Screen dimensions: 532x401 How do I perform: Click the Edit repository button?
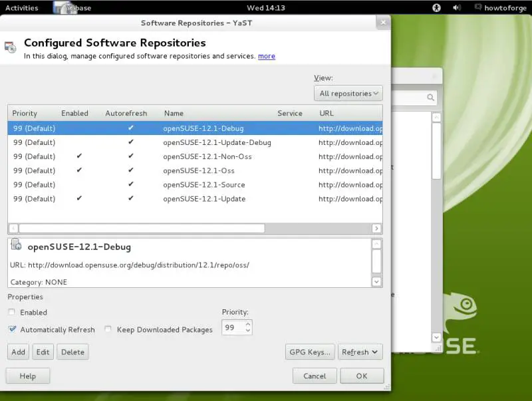43,352
